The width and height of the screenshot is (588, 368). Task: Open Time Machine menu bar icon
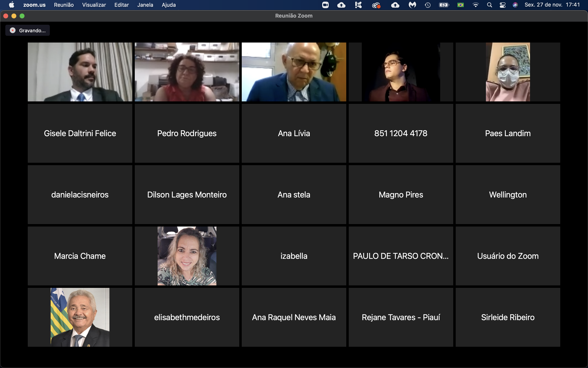[428, 5]
